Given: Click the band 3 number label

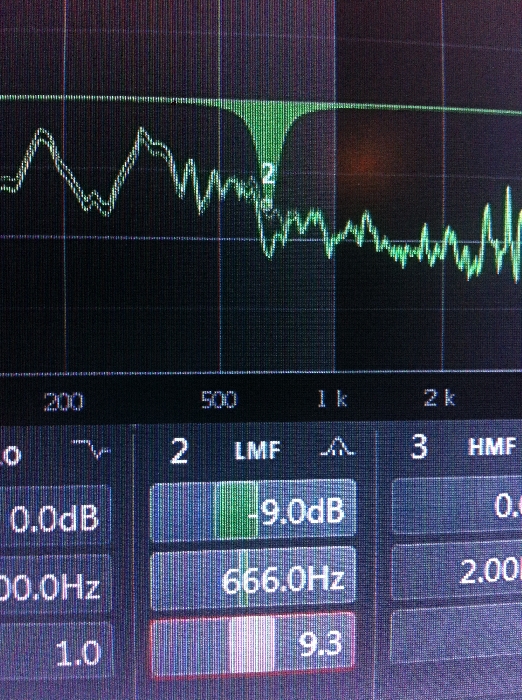Looking at the screenshot, I should click(x=418, y=447).
